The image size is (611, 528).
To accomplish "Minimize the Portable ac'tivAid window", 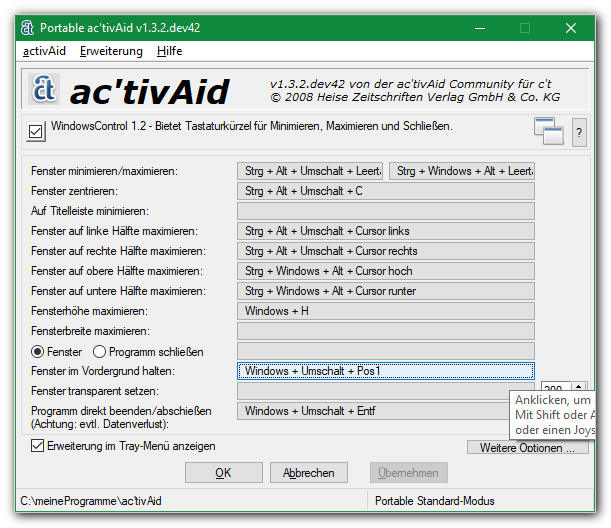I will pyautogui.click(x=480, y=28).
